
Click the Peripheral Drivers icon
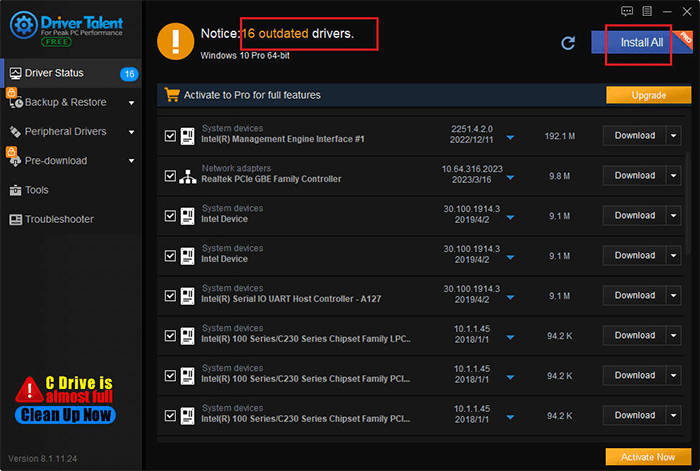point(15,132)
